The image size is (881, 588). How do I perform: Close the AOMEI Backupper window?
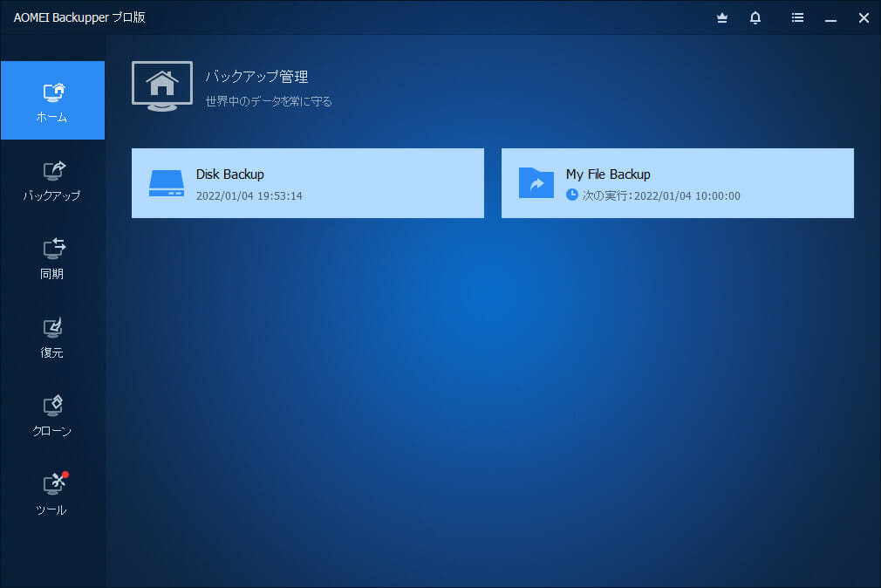pyautogui.click(x=864, y=18)
